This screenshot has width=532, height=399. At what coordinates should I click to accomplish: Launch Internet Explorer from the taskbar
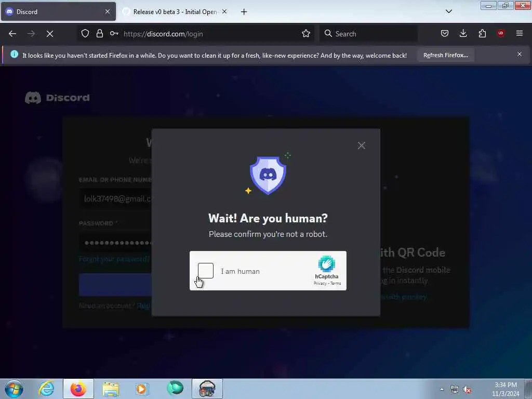click(x=46, y=389)
